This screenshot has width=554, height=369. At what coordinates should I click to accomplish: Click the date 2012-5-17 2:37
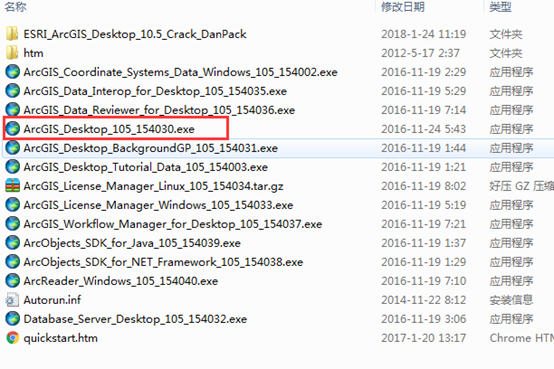pyautogui.click(x=420, y=53)
